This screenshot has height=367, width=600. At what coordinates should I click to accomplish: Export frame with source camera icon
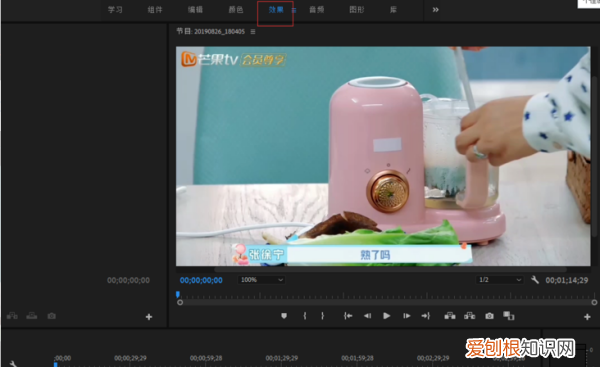tap(52, 316)
